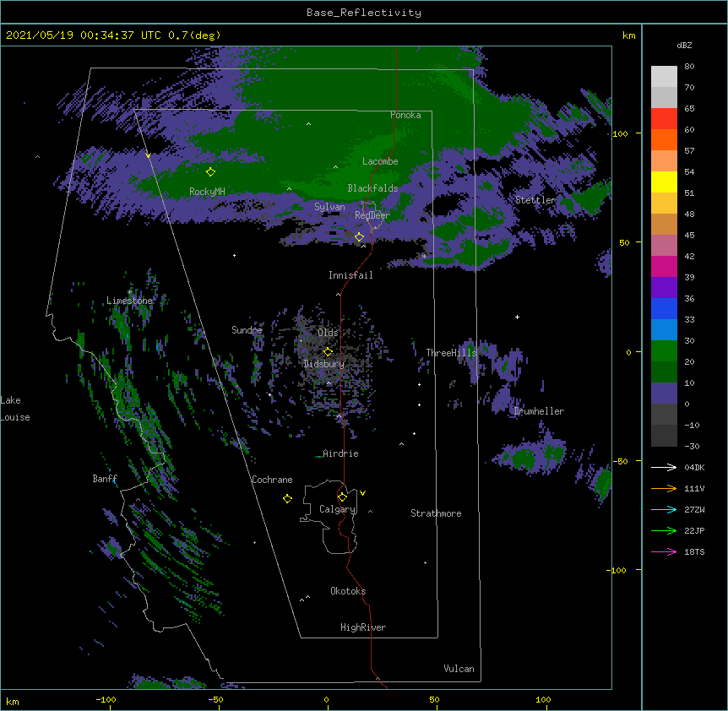The height and width of the screenshot is (711, 728).
Task: Pick the orange swatch between 60 and 57
Action: [664, 139]
